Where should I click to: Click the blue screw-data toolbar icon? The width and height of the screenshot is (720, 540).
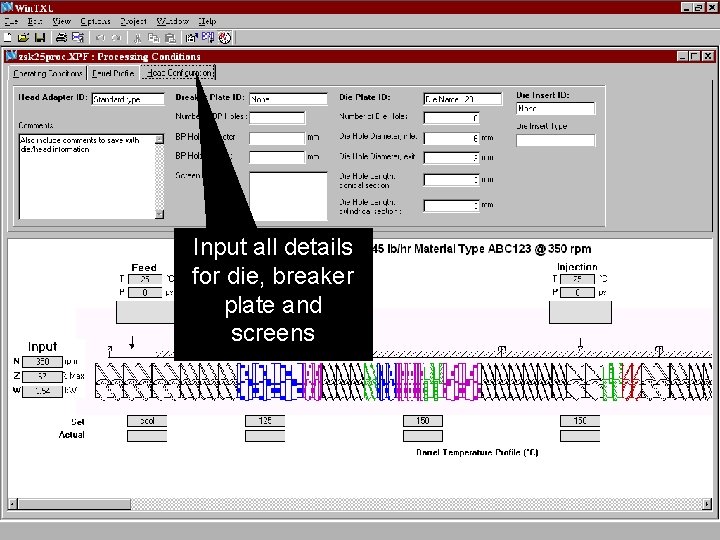click(208, 37)
